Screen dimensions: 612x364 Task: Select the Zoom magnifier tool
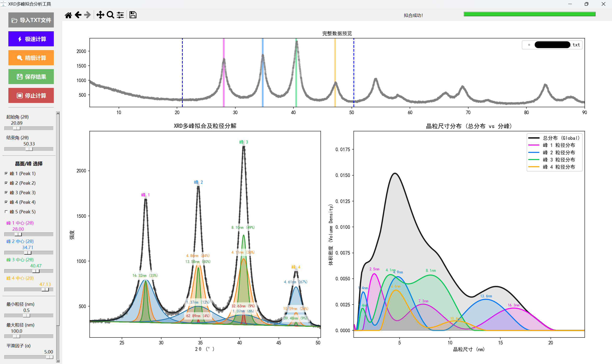point(110,15)
